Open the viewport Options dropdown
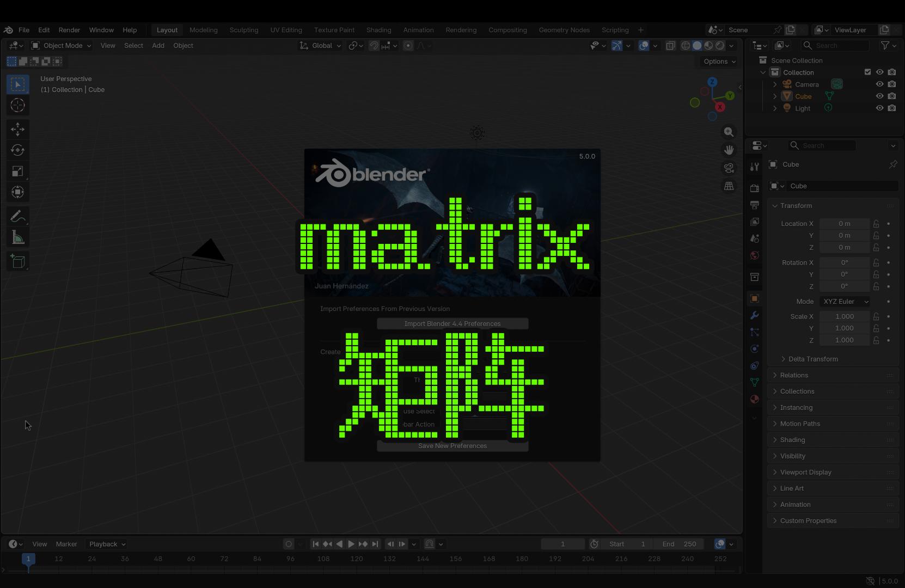Viewport: 905px width, 588px height. tap(719, 62)
